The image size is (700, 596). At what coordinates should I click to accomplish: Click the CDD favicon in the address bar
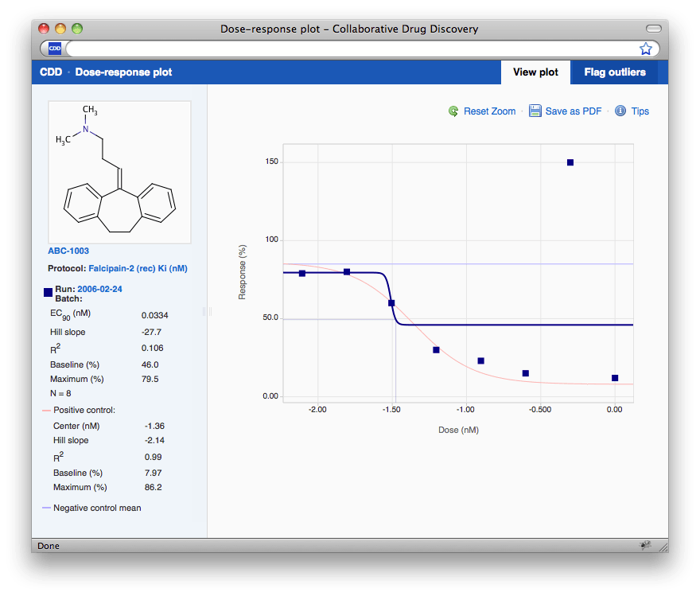[x=53, y=49]
